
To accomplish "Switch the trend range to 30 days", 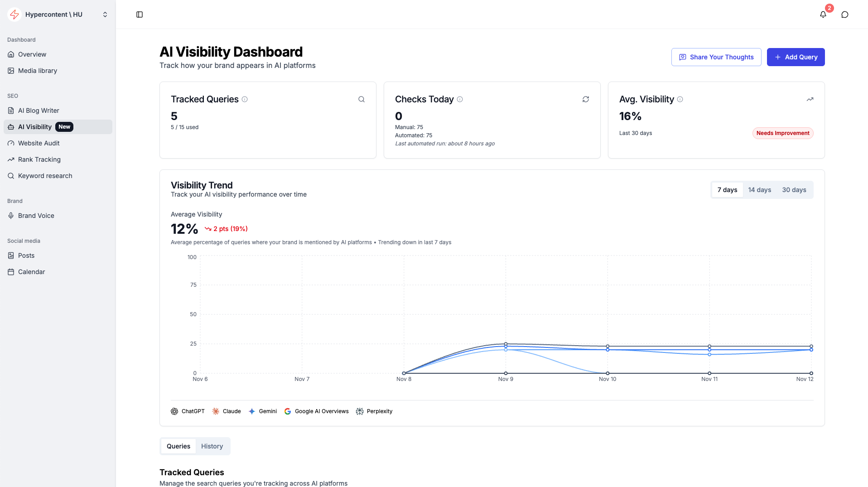I will (794, 190).
